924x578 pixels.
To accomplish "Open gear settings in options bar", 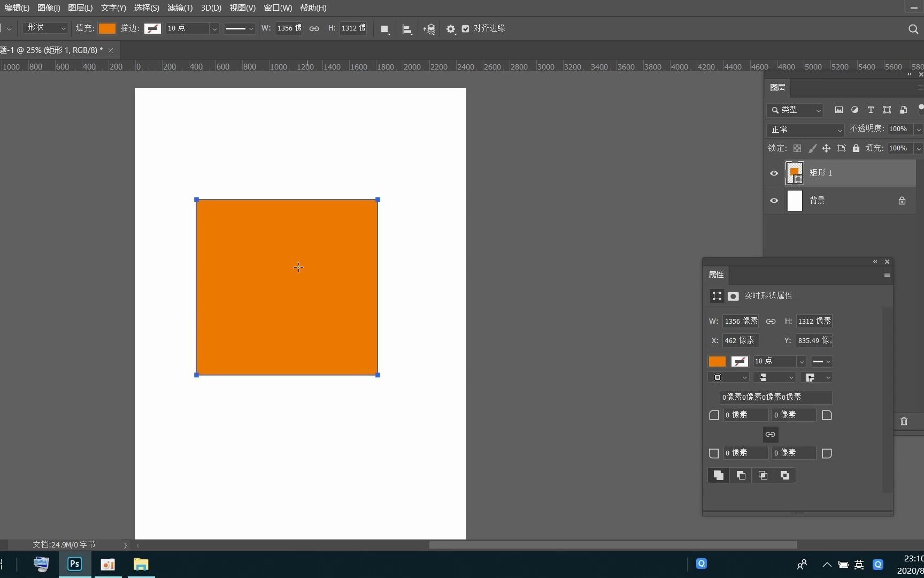I will [451, 29].
